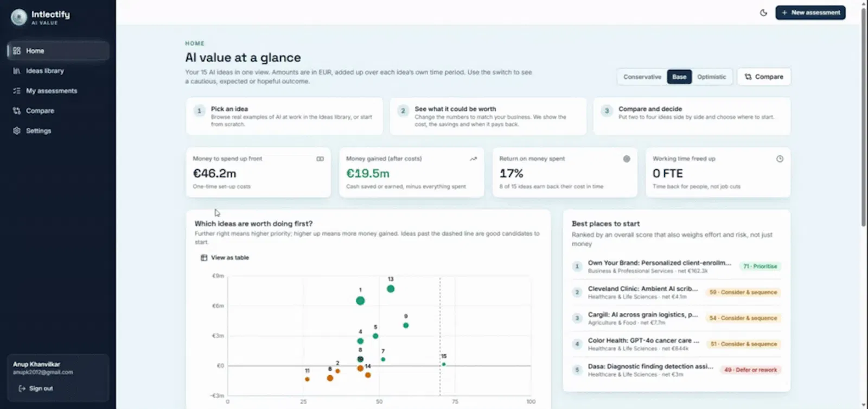
Task: Click the Sign out arrow icon
Action: [x=22, y=388]
